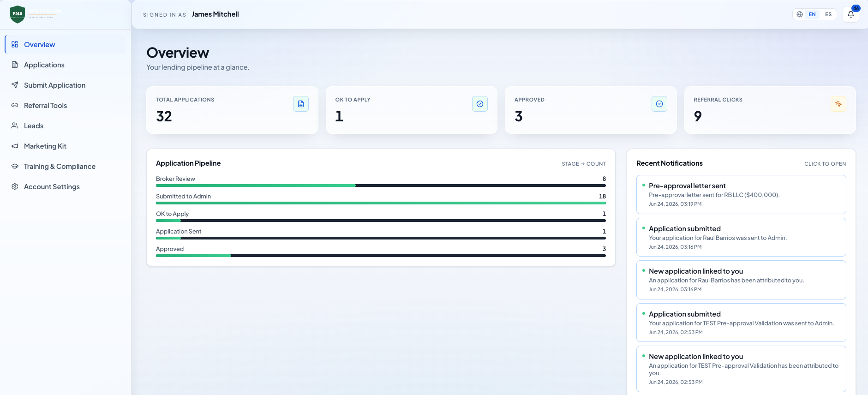Open Account Settings page

(x=65, y=186)
